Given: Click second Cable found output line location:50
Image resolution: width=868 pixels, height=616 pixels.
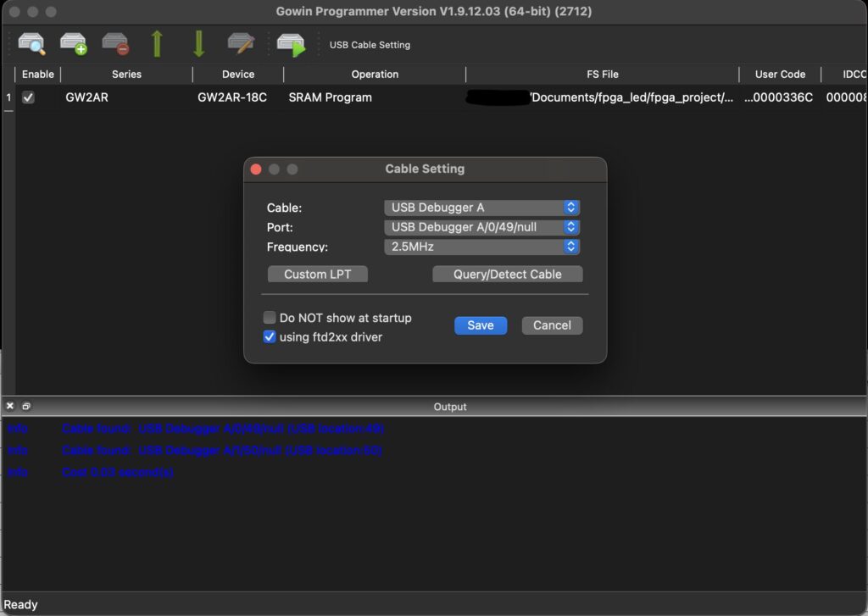Looking at the screenshot, I should coord(221,450).
